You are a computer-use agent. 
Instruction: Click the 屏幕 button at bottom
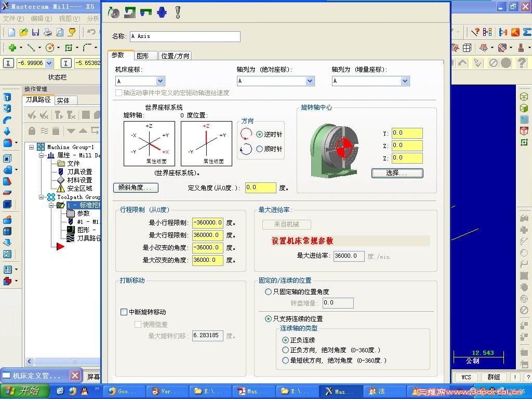pos(92,377)
